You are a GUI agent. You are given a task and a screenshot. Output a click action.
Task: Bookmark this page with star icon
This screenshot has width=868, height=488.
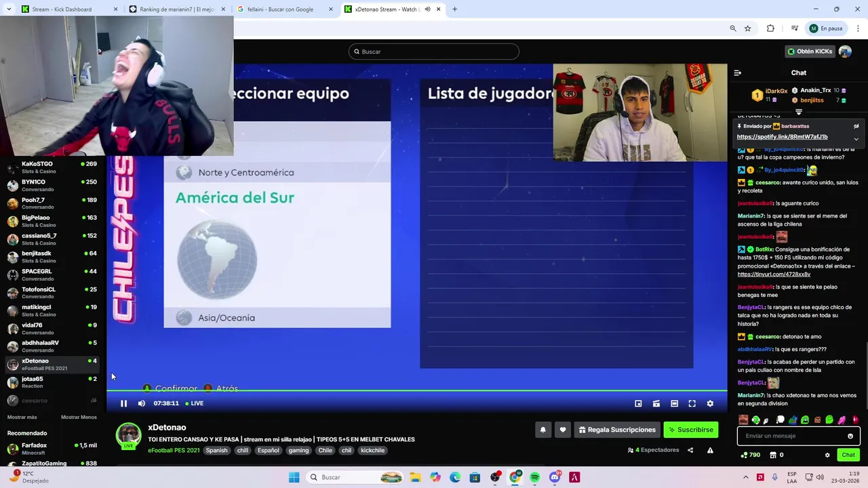747,28
